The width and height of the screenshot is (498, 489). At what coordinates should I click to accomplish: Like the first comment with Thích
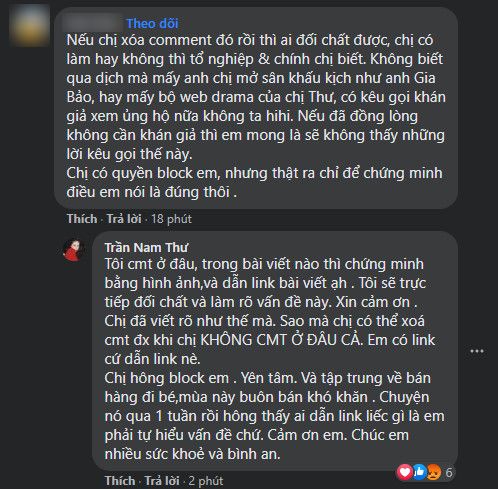(x=82, y=219)
